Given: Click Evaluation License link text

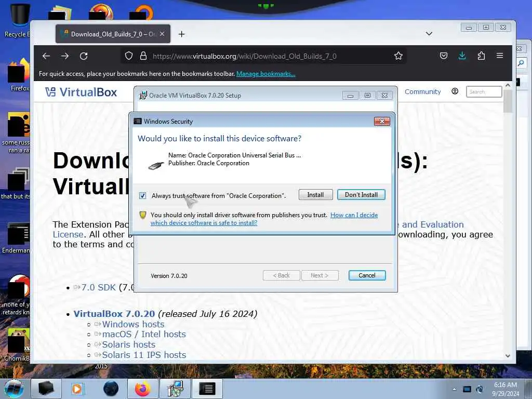Looking at the screenshot, I should click(433, 224).
